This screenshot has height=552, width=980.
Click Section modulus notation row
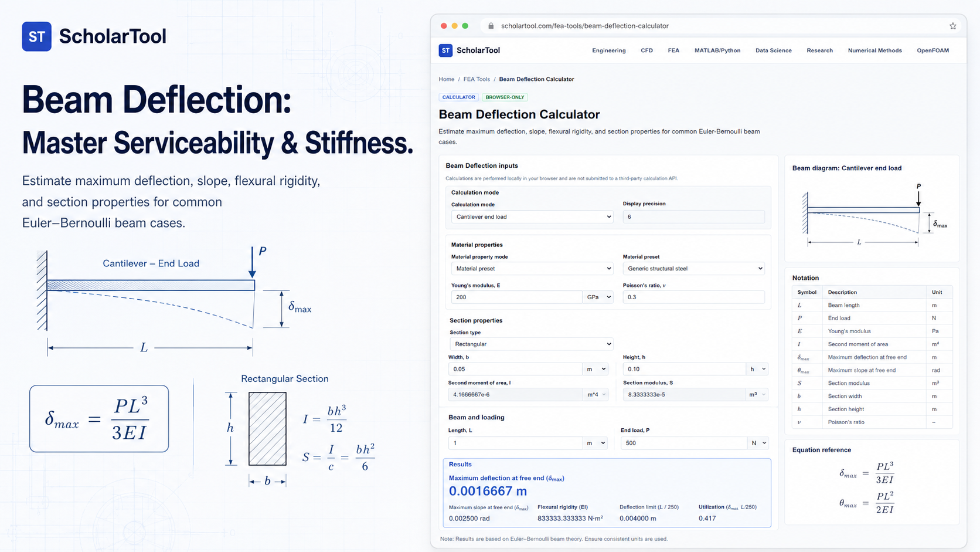872,383
